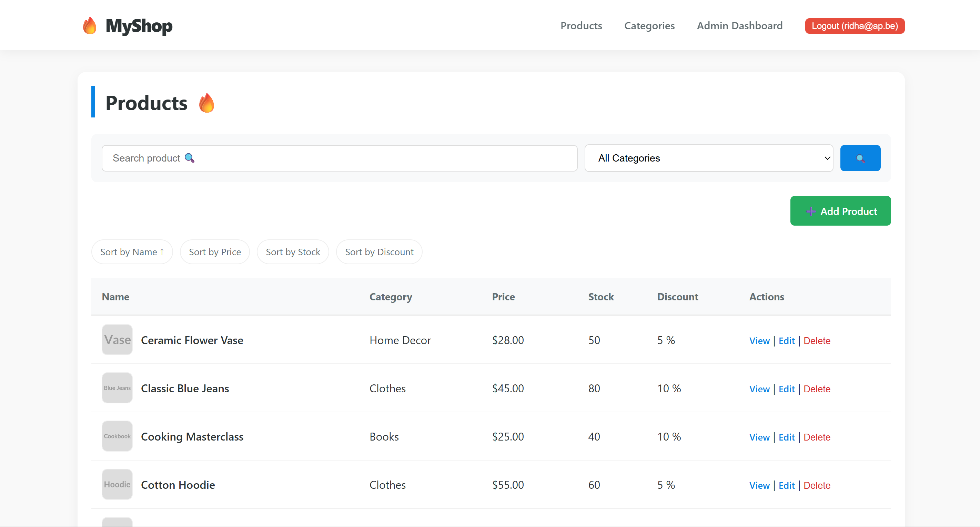Delete the Classic Blue Jeans product

coord(817,389)
